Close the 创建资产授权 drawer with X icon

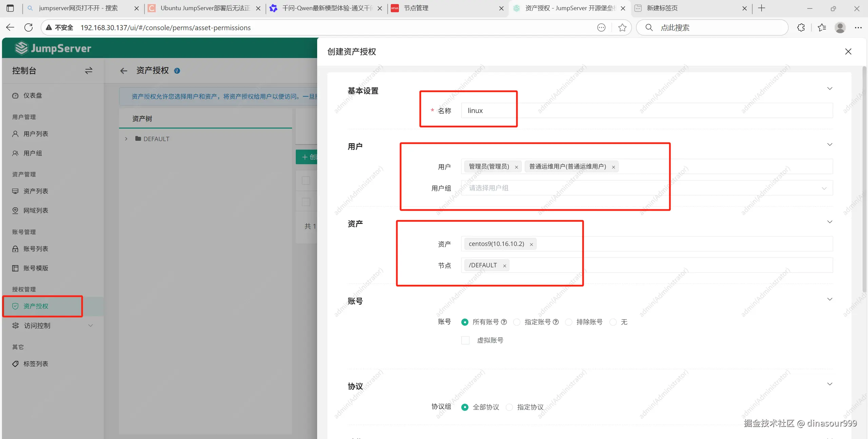click(x=848, y=52)
